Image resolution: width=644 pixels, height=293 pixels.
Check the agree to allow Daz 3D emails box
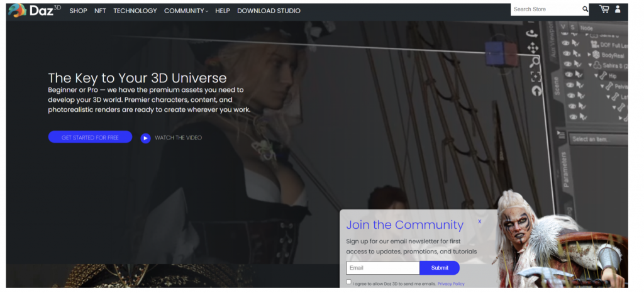coord(348,282)
